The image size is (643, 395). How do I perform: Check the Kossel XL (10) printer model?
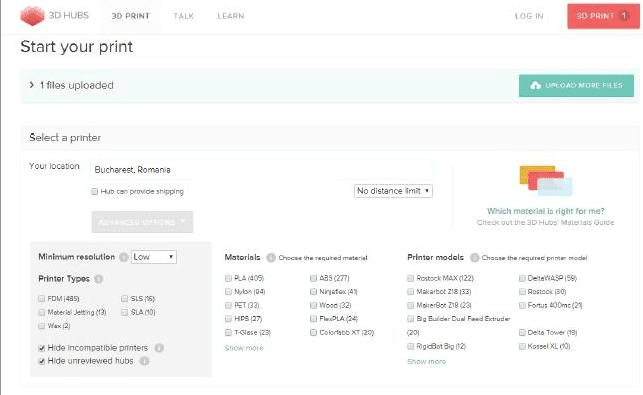click(522, 347)
